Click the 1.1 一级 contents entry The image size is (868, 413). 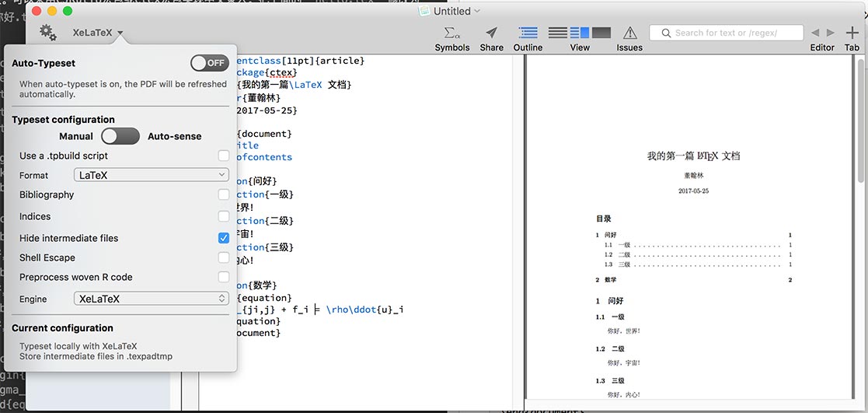click(x=698, y=245)
